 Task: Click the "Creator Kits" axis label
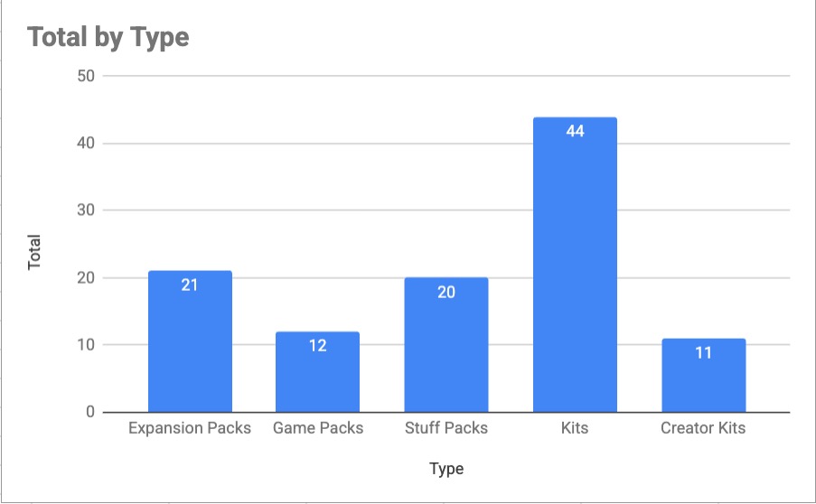(703, 428)
